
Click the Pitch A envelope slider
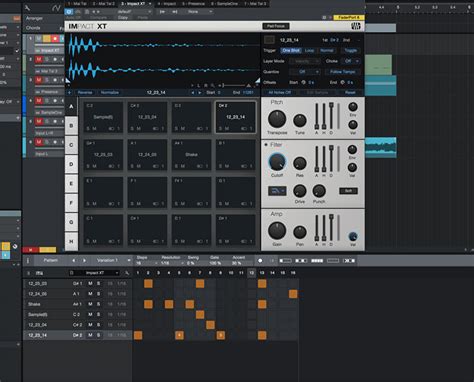[x=317, y=115]
